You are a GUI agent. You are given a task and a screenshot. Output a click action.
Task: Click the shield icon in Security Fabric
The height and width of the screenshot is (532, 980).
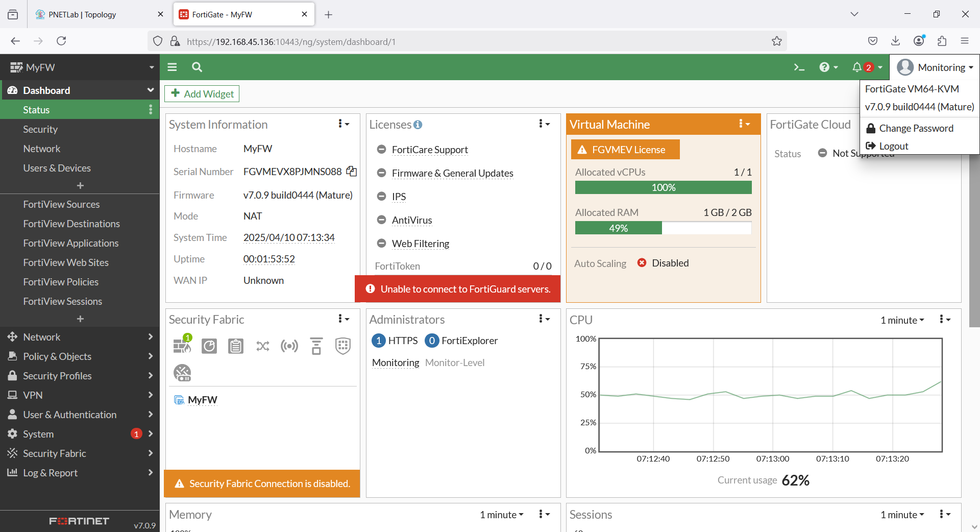tap(343, 346)
